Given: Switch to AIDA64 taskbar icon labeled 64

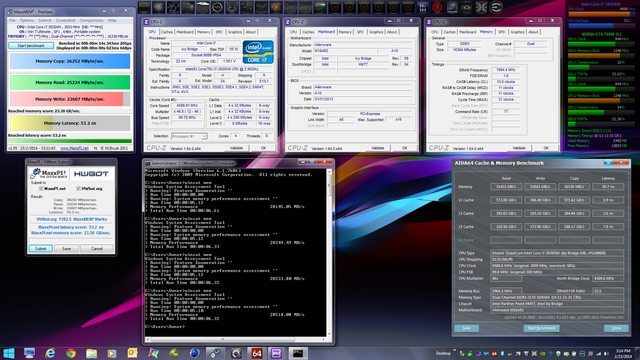Looking at the screenshot, I should (256, 353).
